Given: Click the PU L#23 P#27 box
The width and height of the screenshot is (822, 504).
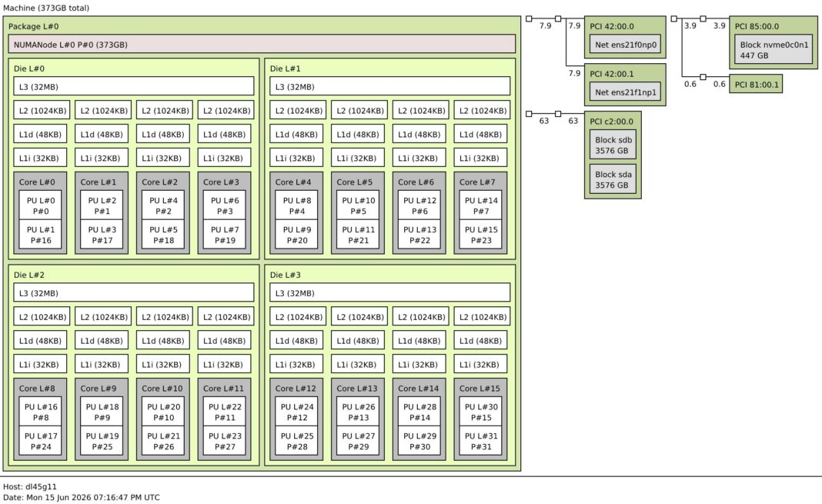Looking at the screenshot, I should click(x=225, y=441).
